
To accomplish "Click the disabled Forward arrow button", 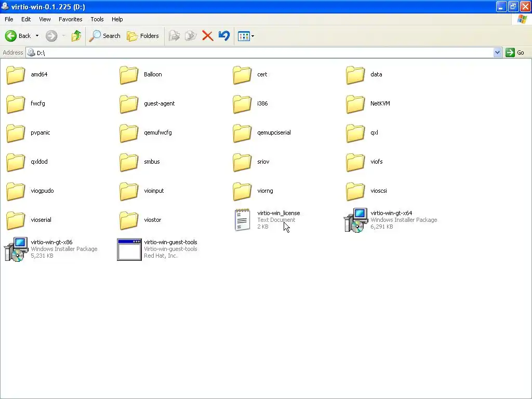I will pos(51,36).
